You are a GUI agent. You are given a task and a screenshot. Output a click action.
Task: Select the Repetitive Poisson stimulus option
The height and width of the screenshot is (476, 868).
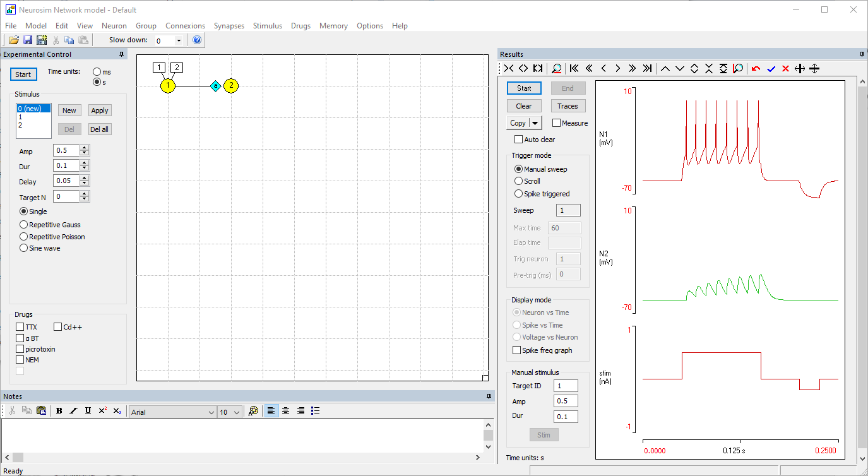tap(24, 237)
